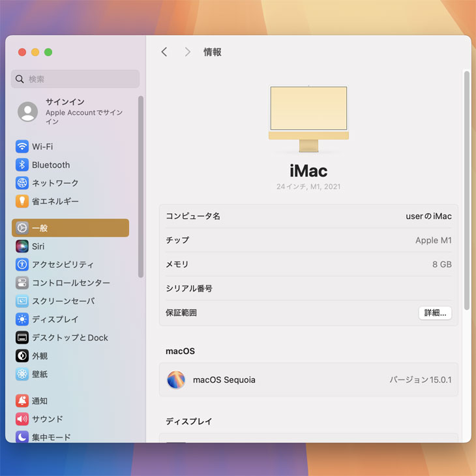Select コントロールセンター icon
Viewport: 476px width, 476px height.
pyautogui.click(x=22, y=283)
